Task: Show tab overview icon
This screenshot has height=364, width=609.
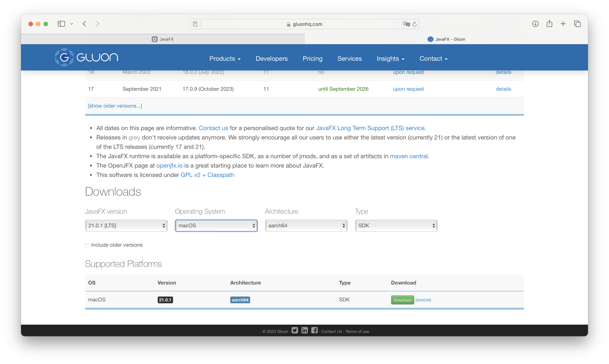Action: click(x=577, y=24)
